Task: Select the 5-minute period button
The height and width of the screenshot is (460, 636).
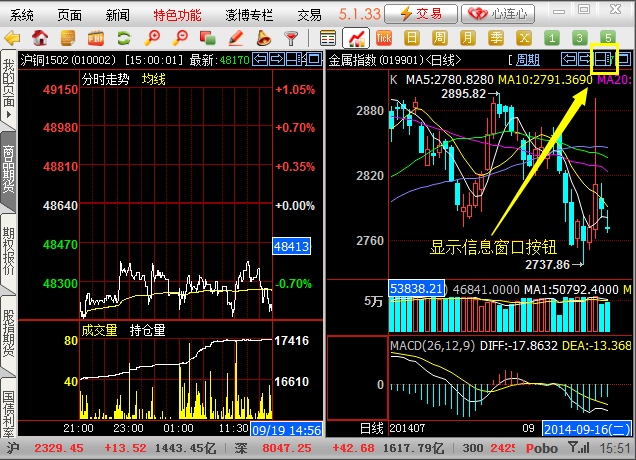Action: (607, 38)
